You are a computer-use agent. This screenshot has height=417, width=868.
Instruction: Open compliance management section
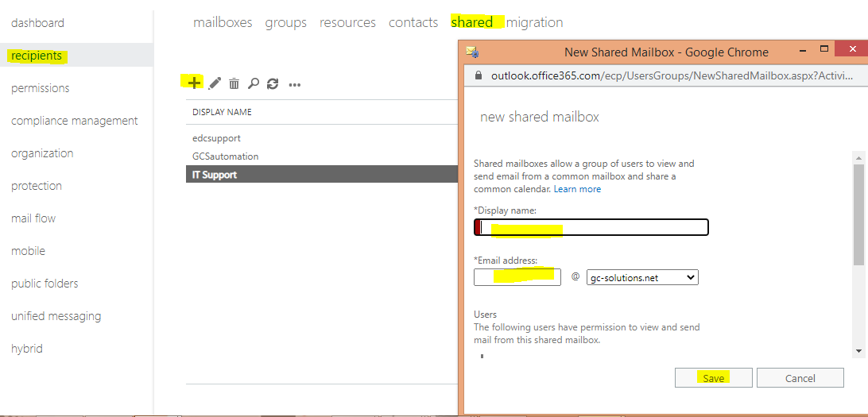[74, 121]
